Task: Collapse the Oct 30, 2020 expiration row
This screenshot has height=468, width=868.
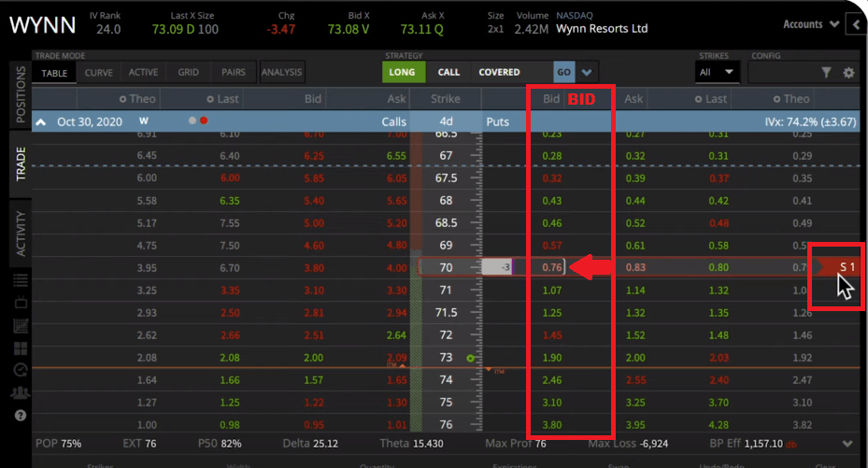Action: (41, 121)
